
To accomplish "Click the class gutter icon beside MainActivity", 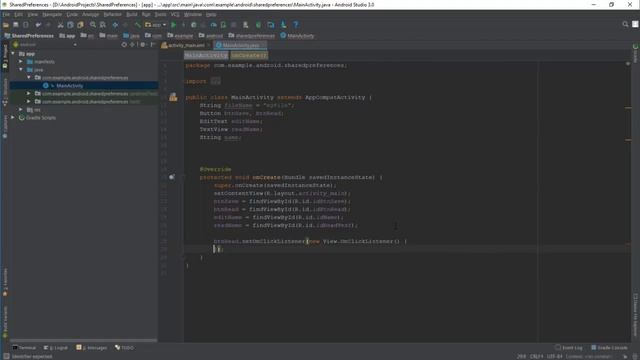I will (x=173, y=97).
